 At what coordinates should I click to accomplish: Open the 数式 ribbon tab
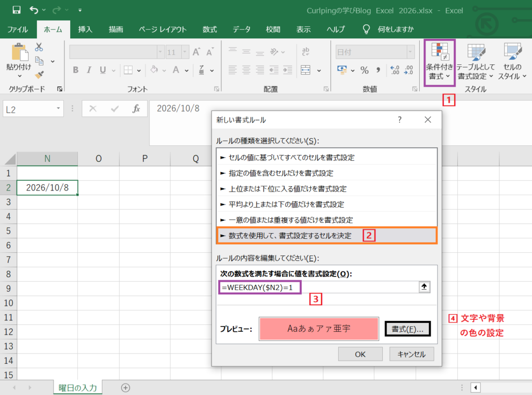pyautogui.click(x=210, y=29)
